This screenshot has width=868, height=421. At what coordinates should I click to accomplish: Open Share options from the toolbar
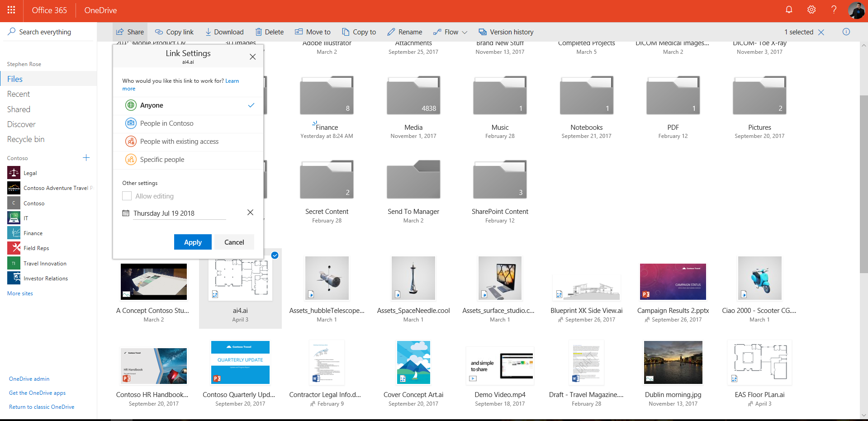tap(130, 32)
